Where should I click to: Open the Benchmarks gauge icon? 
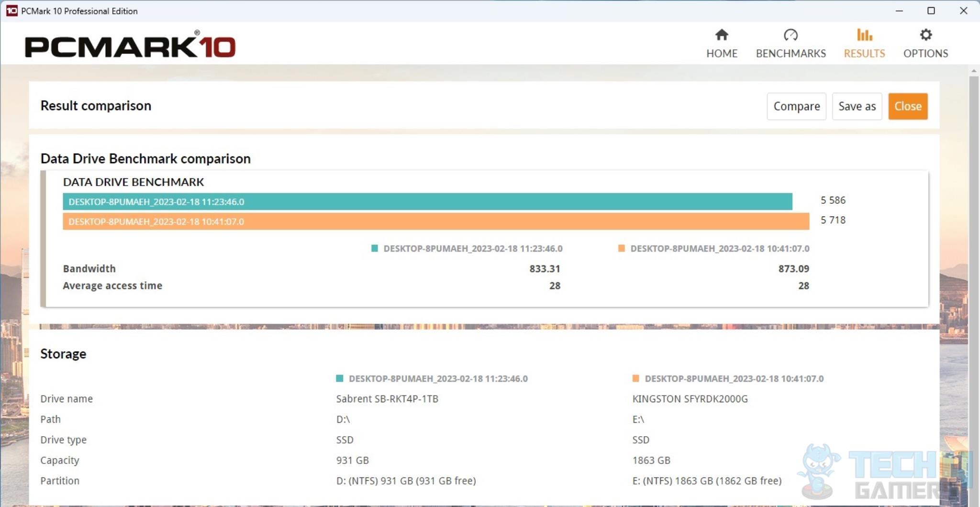point(791,35)
